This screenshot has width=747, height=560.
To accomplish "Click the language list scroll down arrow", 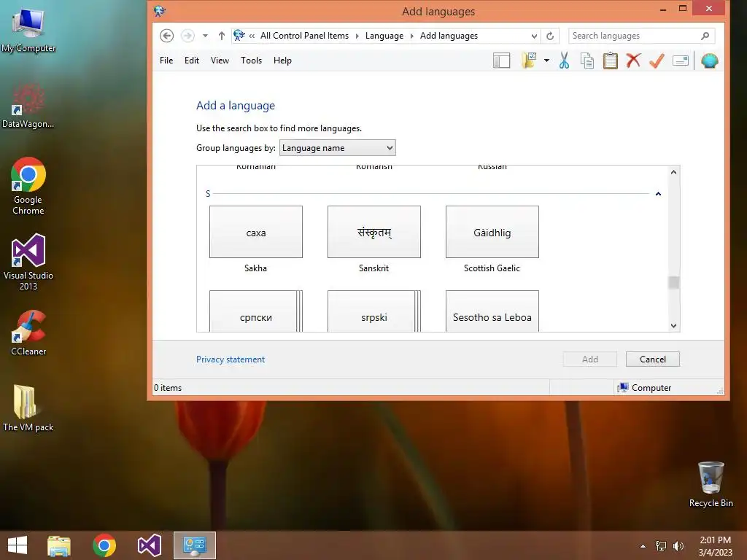I will 673,326.
